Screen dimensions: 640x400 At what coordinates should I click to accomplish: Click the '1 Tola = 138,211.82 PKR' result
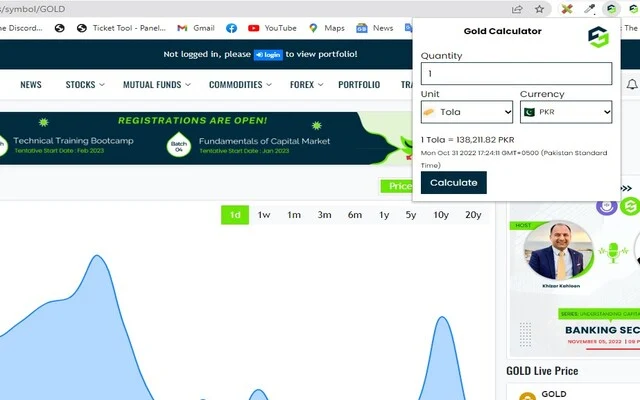coord(467,140)
